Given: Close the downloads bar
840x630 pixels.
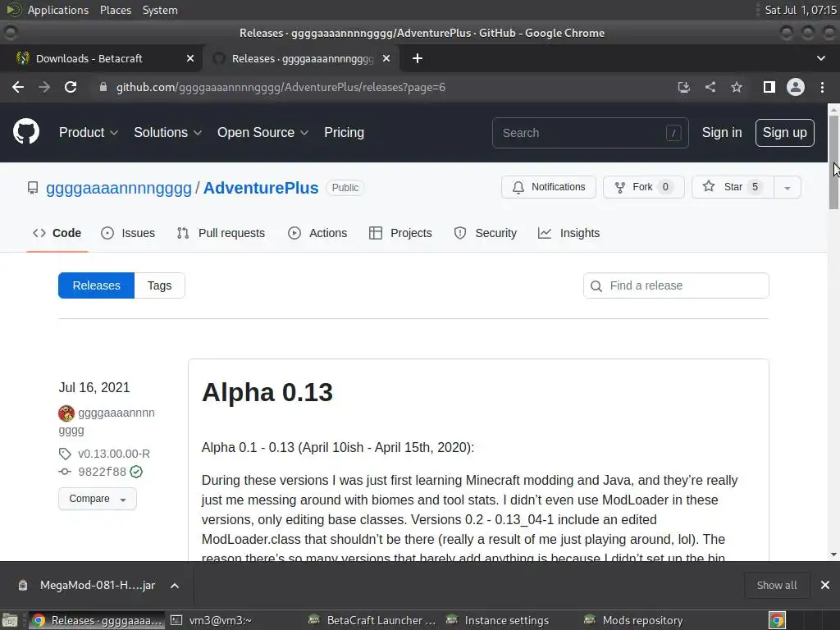Looking at the screenshot, I should (825, 585).
